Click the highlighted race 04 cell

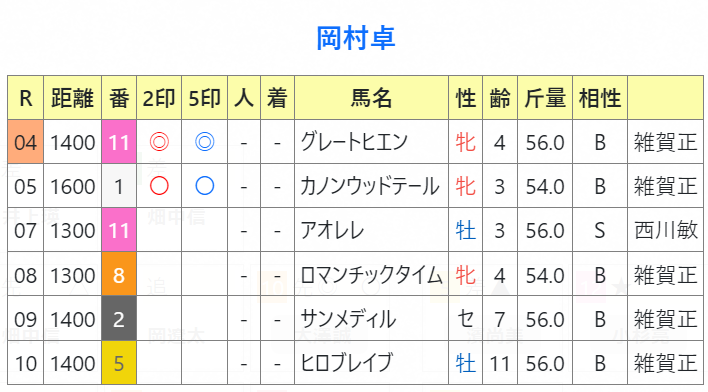point(25,142)
